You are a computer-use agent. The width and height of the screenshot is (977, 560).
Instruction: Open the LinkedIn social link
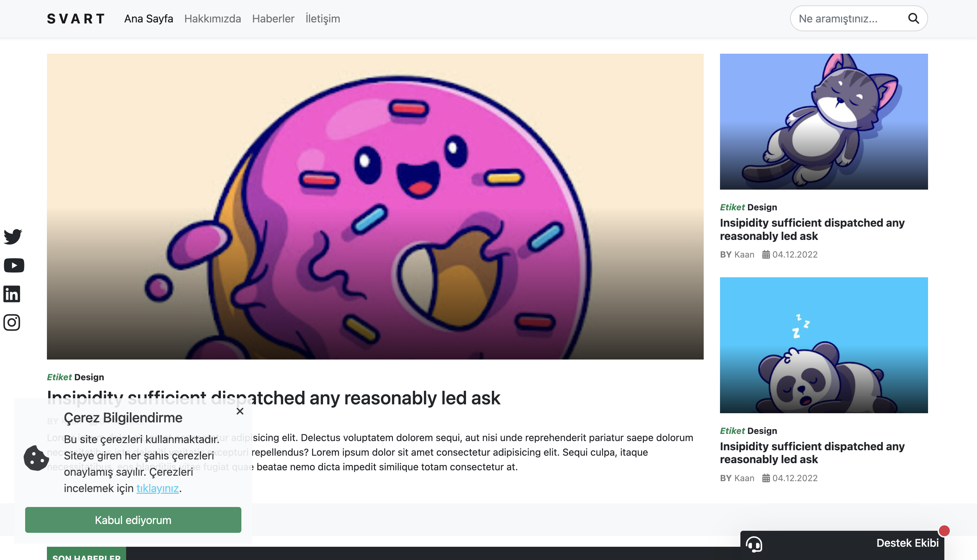[12, 294]
